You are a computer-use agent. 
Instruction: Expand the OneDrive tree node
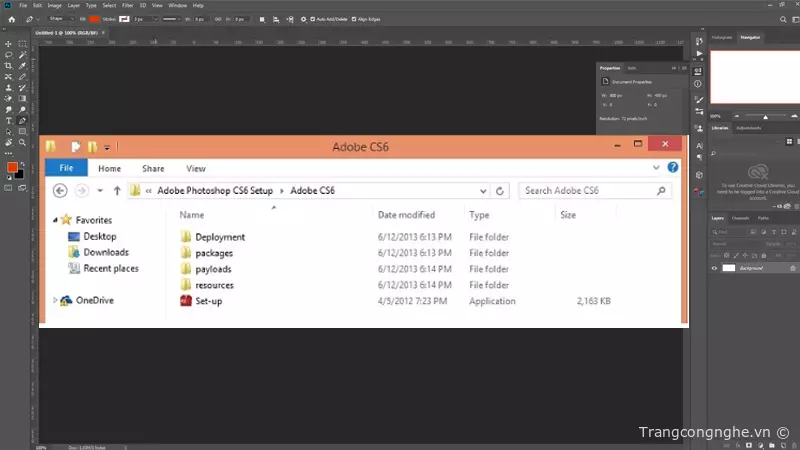[x=54, y=300]
